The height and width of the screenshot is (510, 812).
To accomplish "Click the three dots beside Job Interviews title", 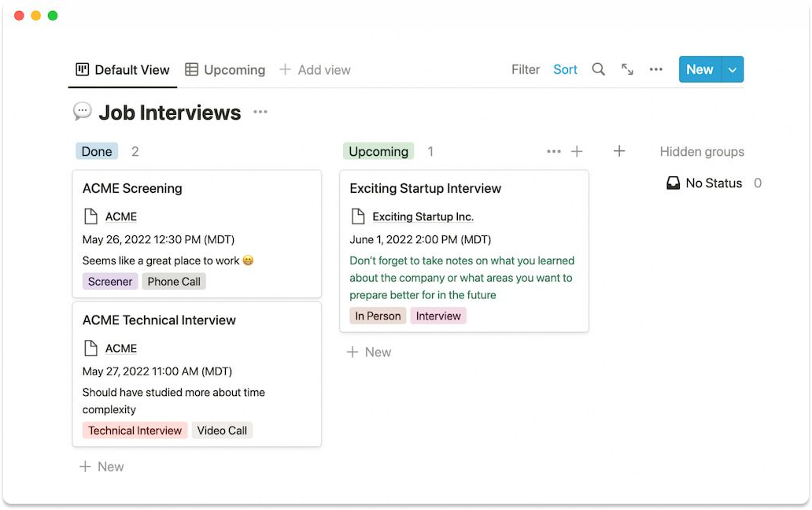I will [260, 113].
